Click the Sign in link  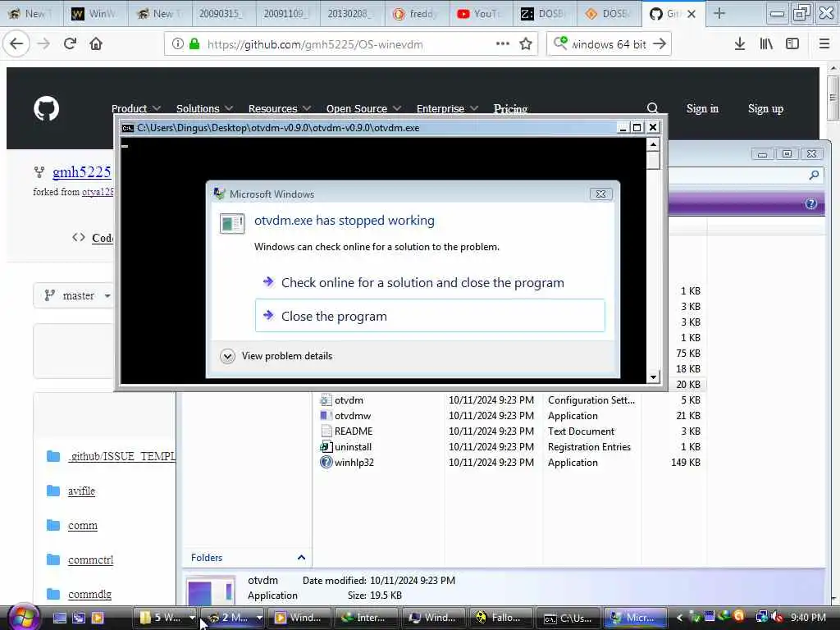coord(702,109)
